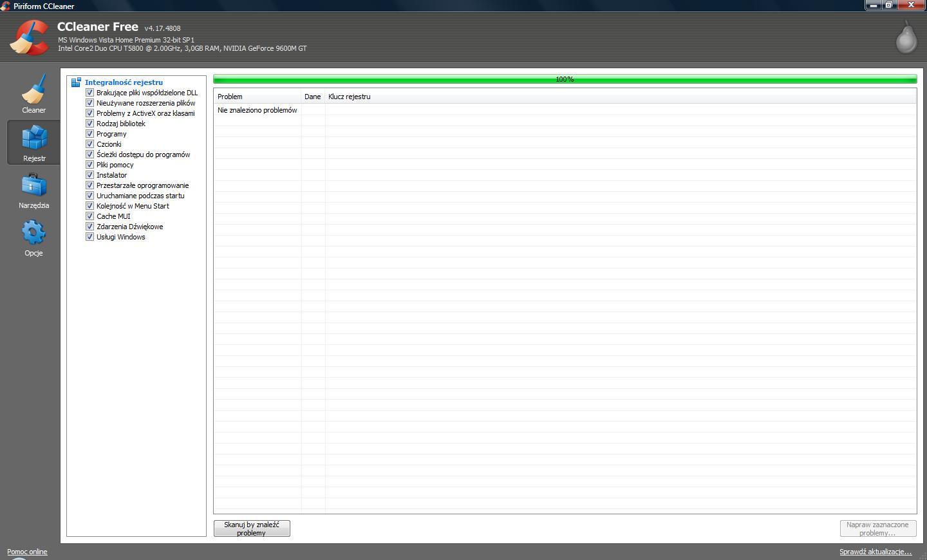Click the MS Windows Vista system info line
Image resolution: width=927 pixels, height=560 pixels.
[x=126, y=40]
